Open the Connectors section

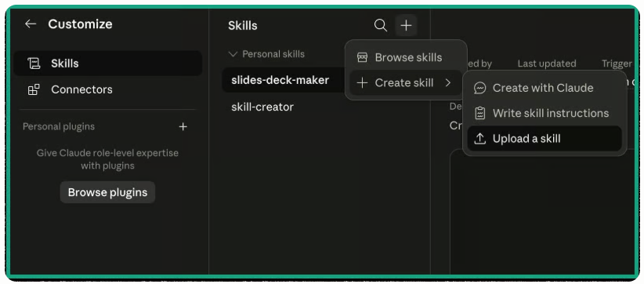[107, 89]
